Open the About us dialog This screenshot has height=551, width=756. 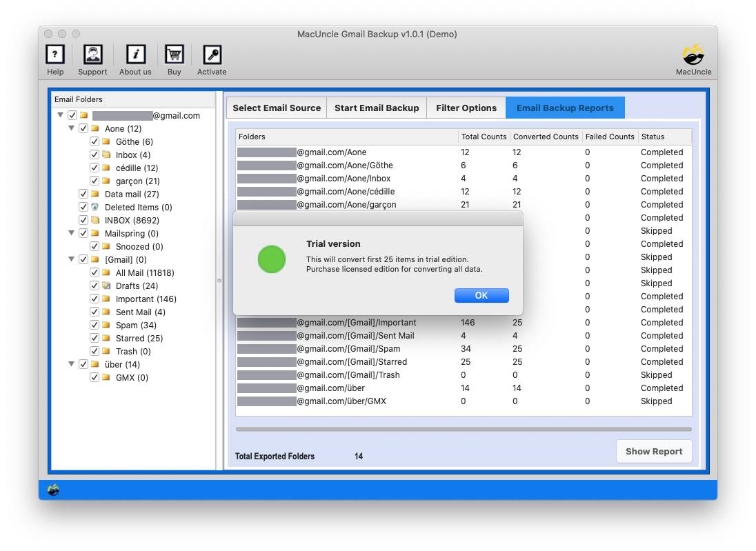135,59
